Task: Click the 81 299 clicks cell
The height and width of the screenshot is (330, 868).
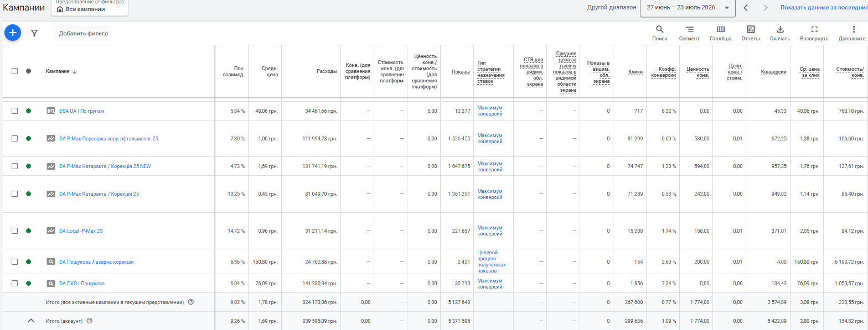Action: coord(635,138)
